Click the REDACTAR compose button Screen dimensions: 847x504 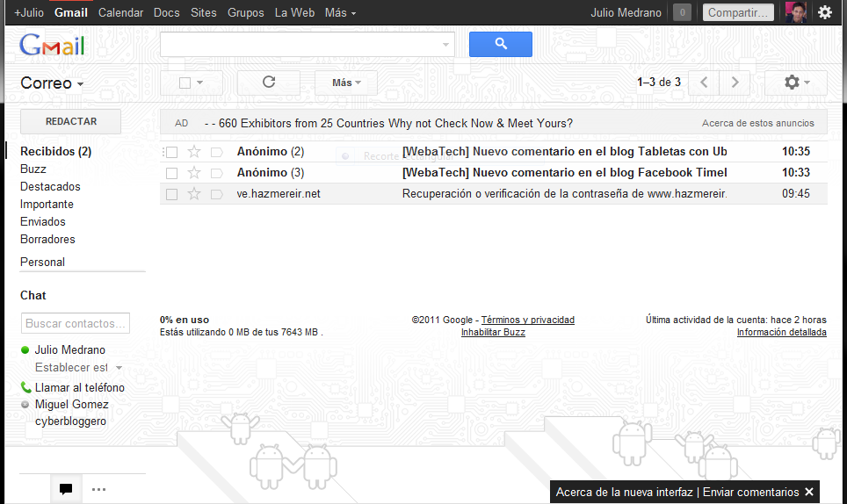71,121
